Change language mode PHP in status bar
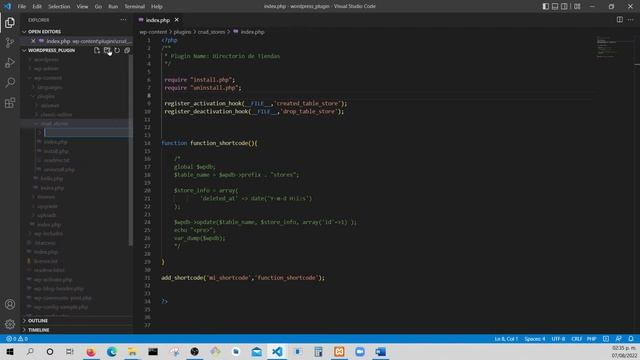The image size is (640, 360). point(591,339)
